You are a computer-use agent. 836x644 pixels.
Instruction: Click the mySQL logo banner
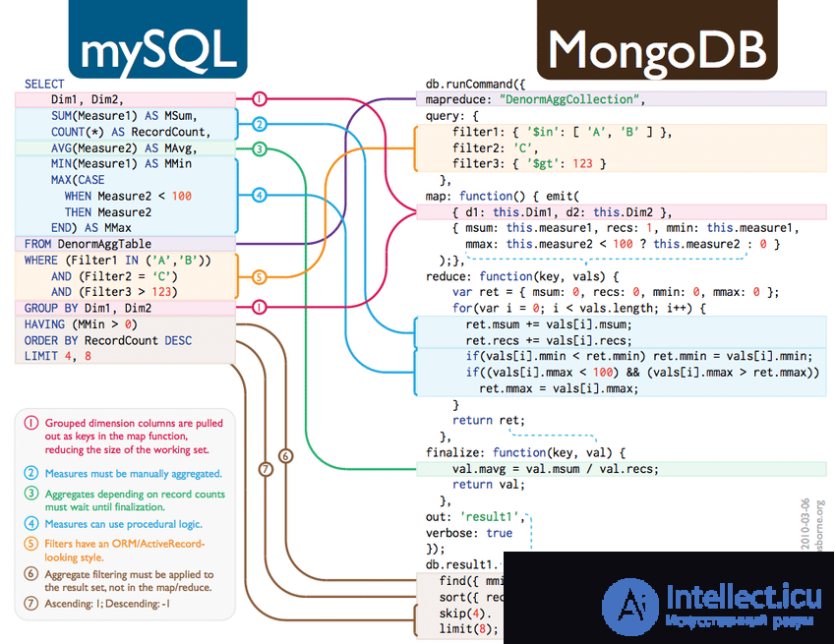point(157,39)
